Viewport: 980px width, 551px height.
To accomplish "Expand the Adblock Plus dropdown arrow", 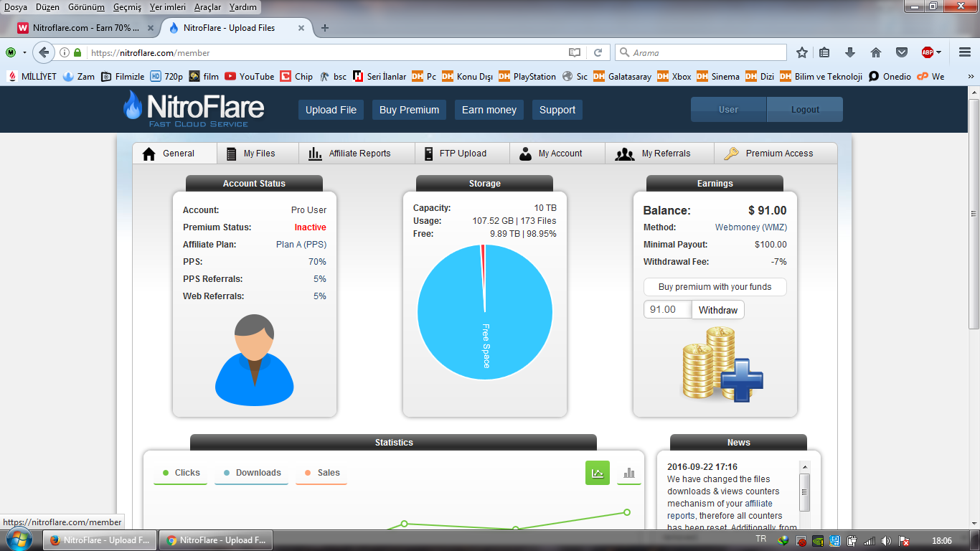I will click(938, 52).
